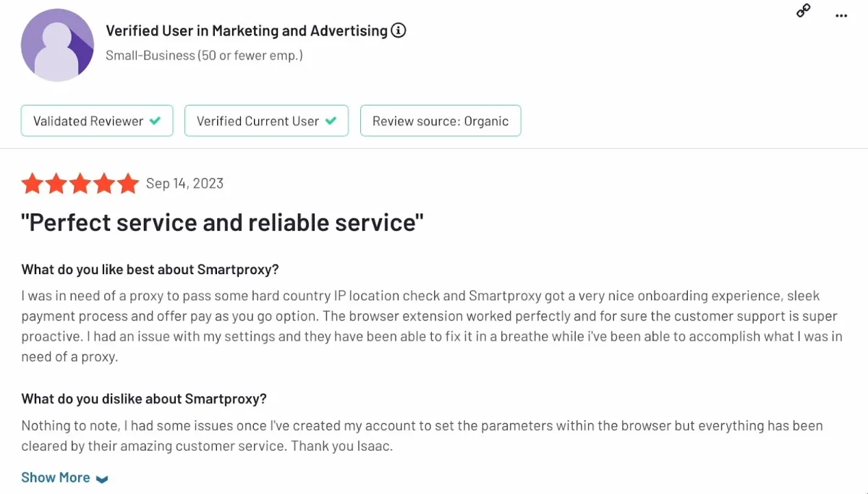Screen dimensions: 868x494
Task: Select the third rating star
Action: click(x=80, y=184)
